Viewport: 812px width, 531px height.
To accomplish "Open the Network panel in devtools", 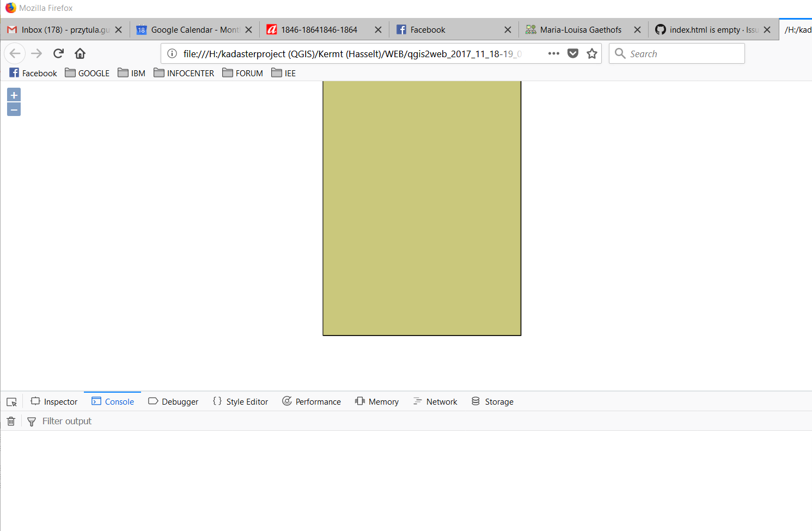I will click(435, 401).
